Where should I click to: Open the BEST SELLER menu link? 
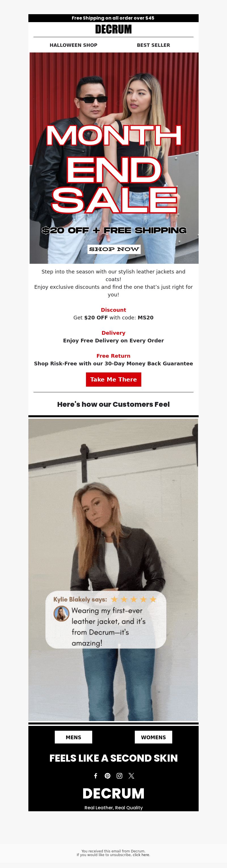click(154, 45)
